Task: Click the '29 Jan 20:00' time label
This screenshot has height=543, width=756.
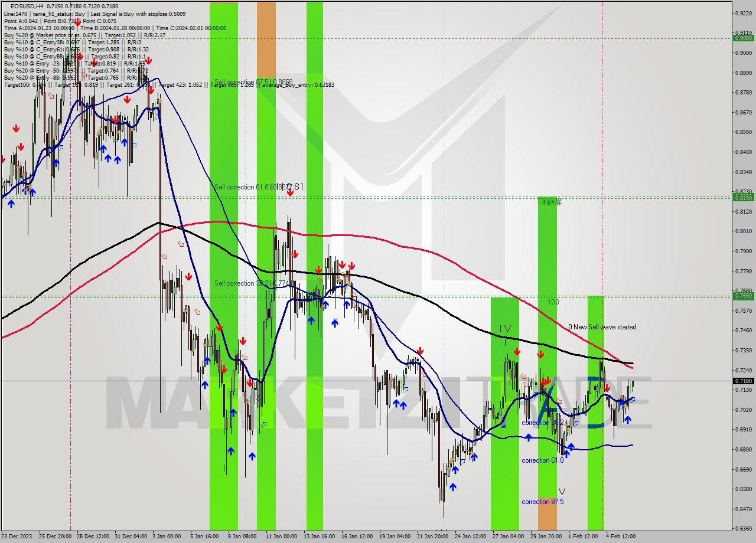Action: pyautogui.click(x=546, y=537)
